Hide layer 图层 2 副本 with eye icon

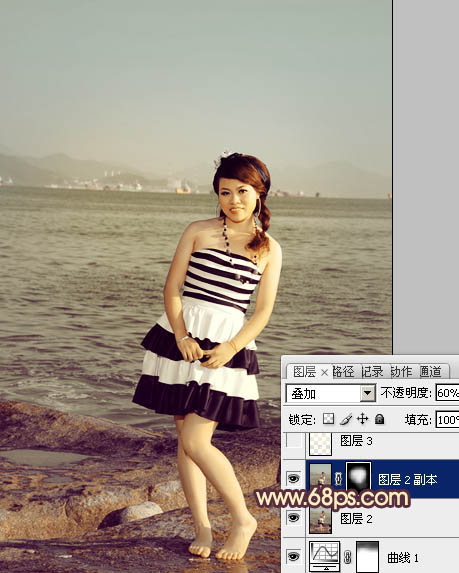click(293, 478)
